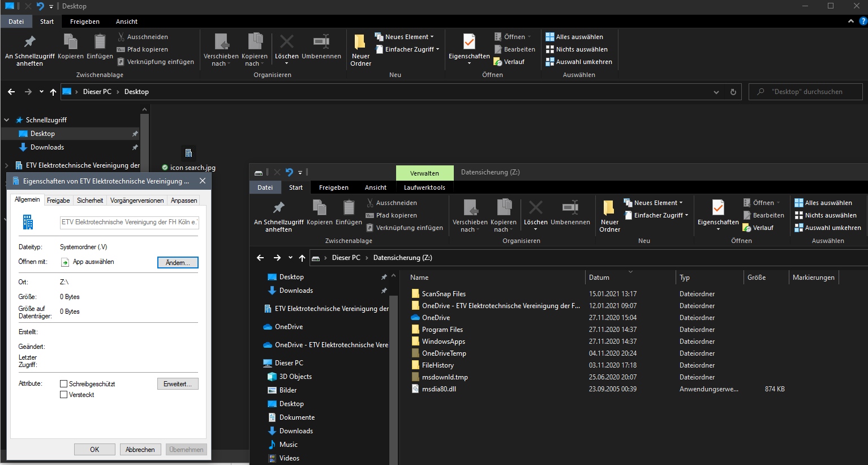This screenshot has height=465, width=868.
Task: Select Downloads under Schnellzugriff in Desktop window
Action: tap(47, 147)
